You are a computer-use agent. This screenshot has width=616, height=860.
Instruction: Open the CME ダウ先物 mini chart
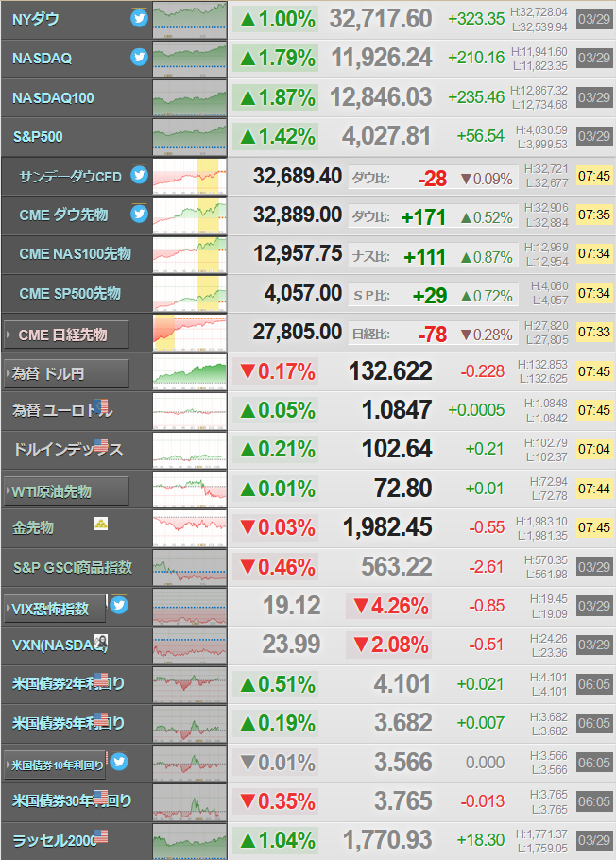point(190,215)
